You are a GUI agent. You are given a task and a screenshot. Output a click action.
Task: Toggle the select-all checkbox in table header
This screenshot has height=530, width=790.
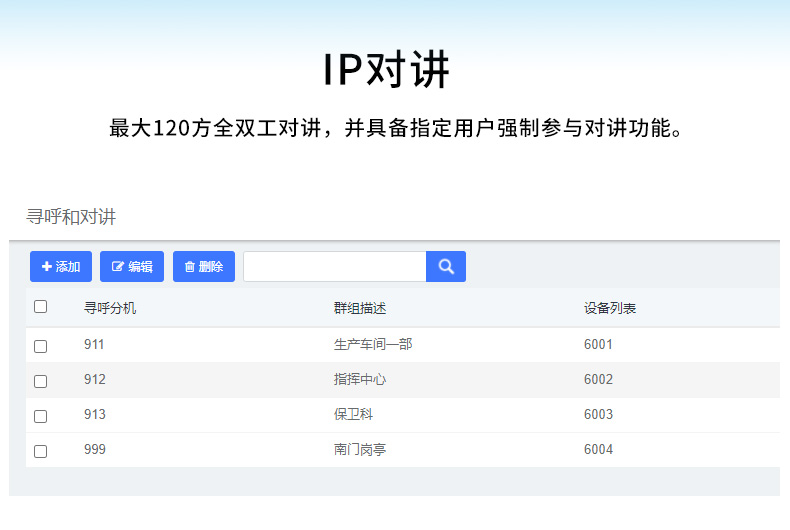[41, 307]
